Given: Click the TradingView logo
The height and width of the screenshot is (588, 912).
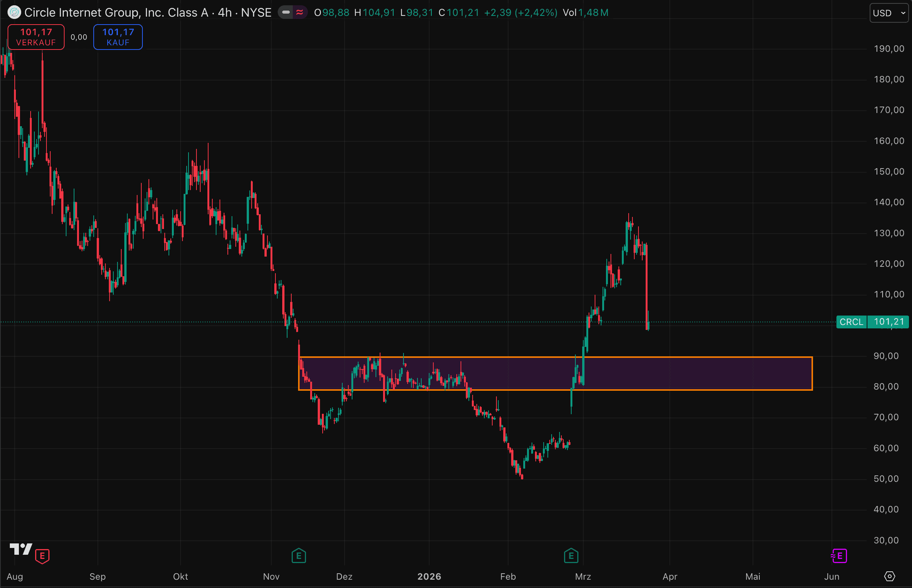Looking at the screenshot, I should click(x=21, y=549).
